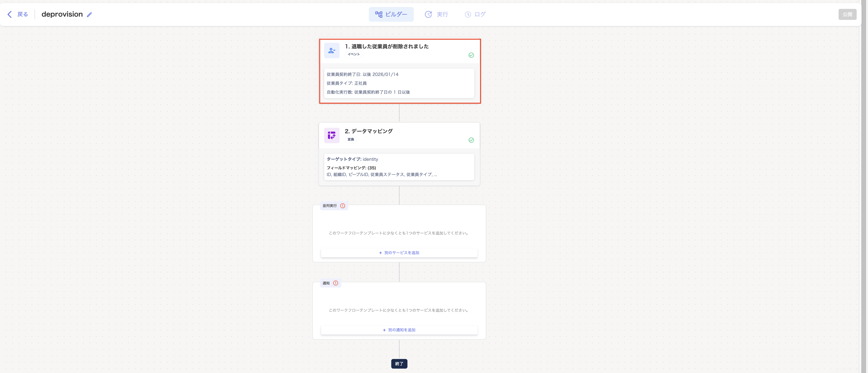Click 別のサービスを追加 button
The width and height of the screenshot is (868, 373).
coord(399,253)
